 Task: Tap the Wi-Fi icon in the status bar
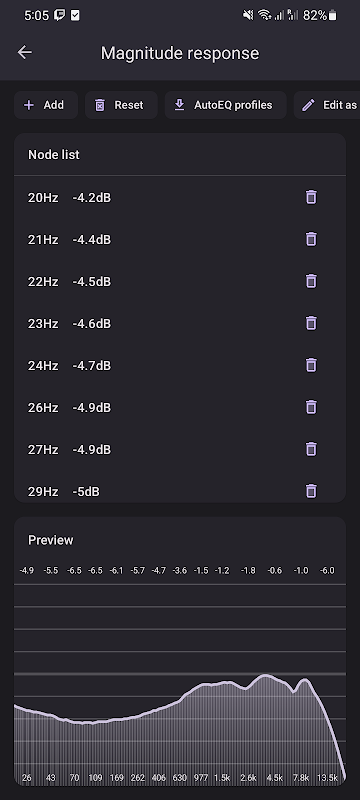tap(264, 15)
